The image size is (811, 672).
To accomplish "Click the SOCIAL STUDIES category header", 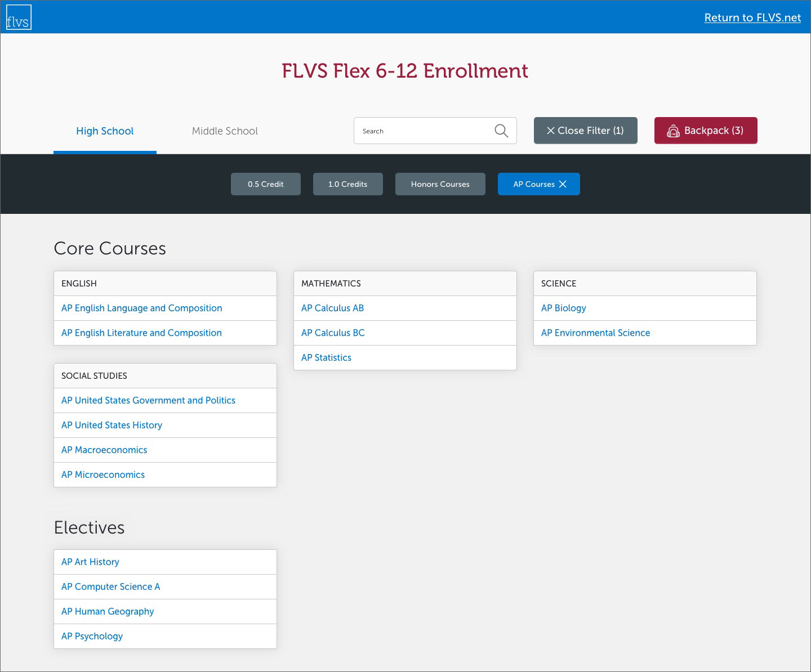I will pyautogui.click(x=165, y=375).
